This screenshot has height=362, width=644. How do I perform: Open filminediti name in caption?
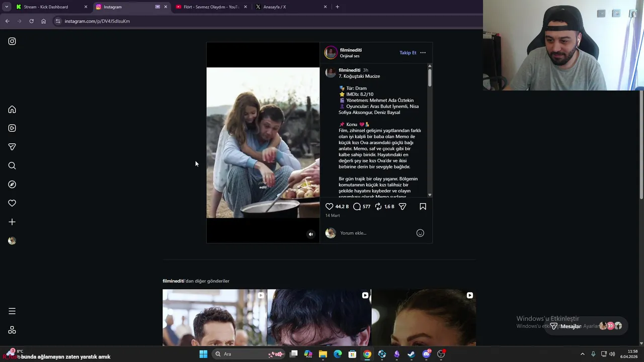tap(349, 70)
